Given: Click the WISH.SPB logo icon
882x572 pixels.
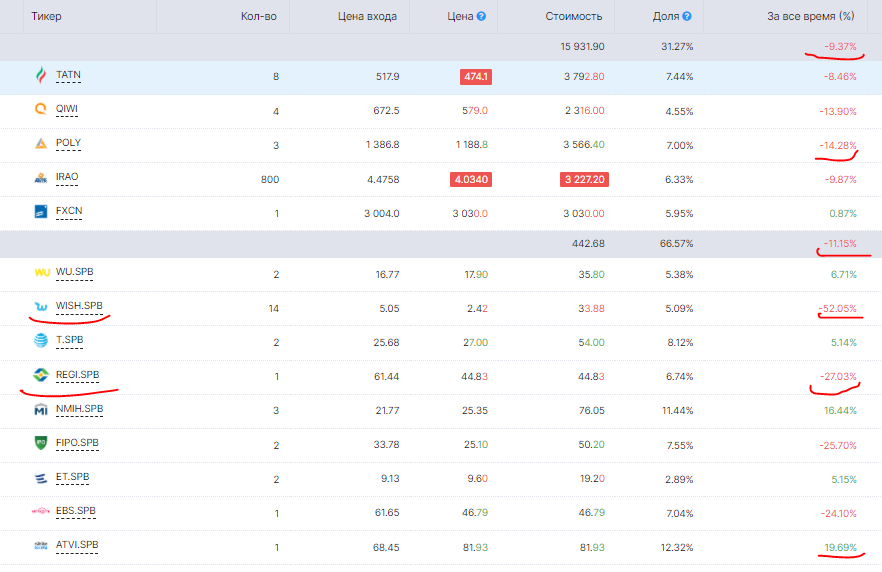Looking at the screenshot, I should (40, 307).
